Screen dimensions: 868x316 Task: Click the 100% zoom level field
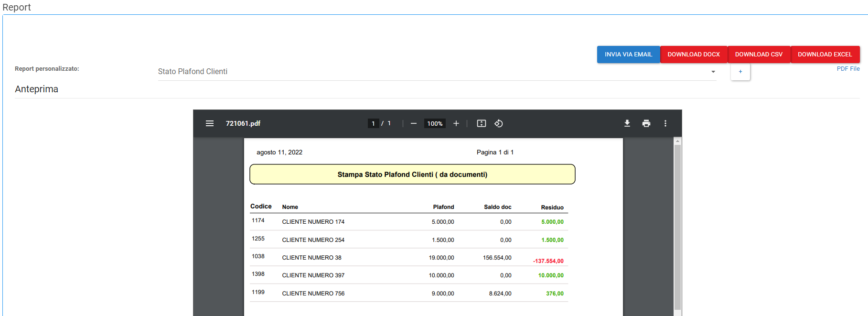pyautogui.click(x=435, y=123)
